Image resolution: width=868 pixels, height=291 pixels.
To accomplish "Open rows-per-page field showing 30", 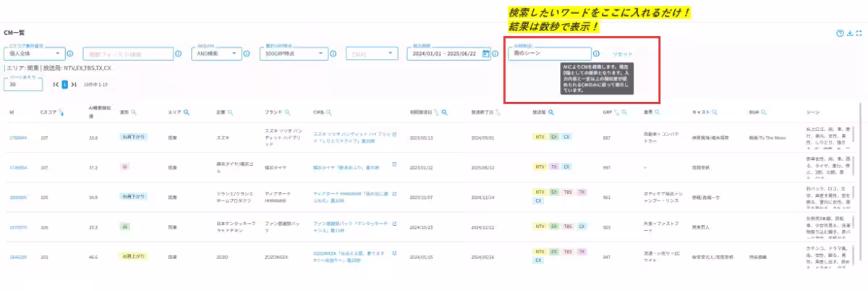I will pos(23,85).
